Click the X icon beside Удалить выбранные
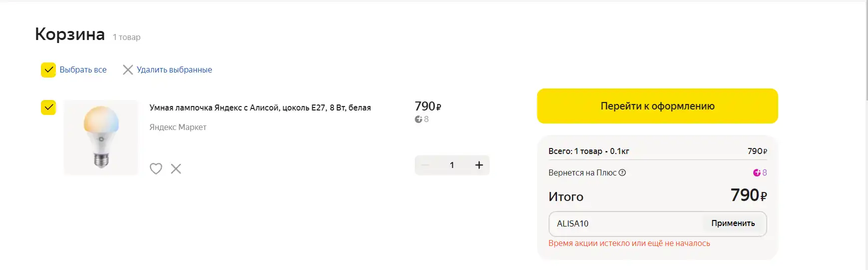 (x=128, y=69)
